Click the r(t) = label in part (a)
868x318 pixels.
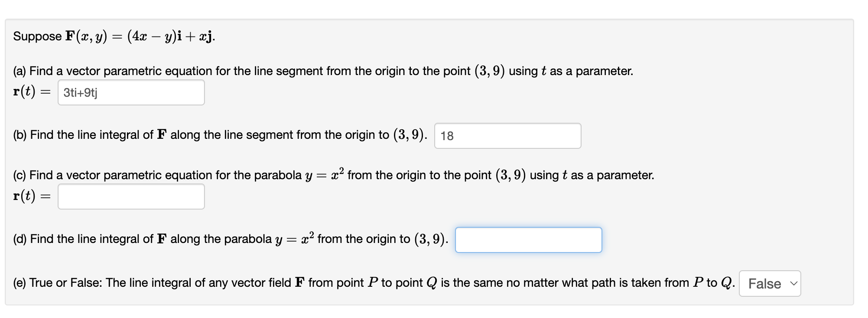pos(32,92)
